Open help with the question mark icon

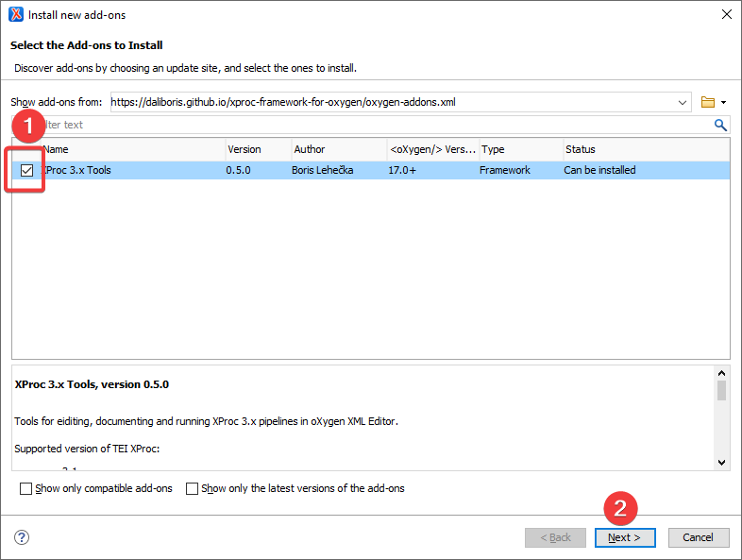coord(22,537)
